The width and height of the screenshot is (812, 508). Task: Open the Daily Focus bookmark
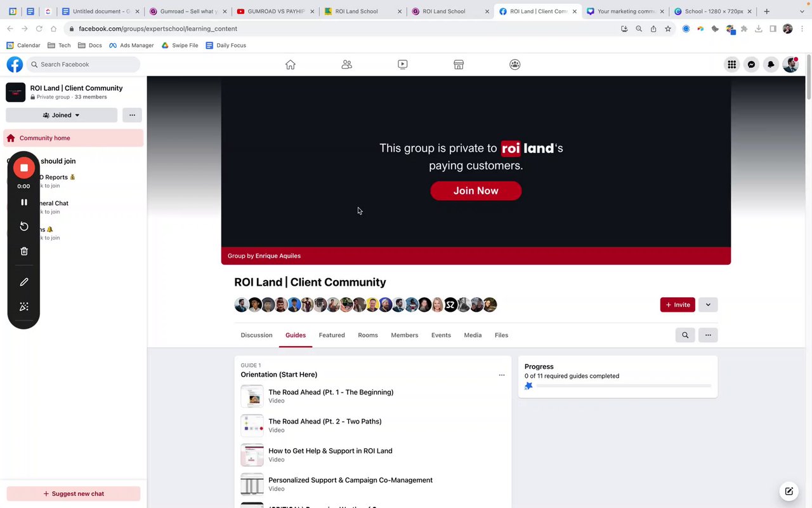tap(226, 45)
